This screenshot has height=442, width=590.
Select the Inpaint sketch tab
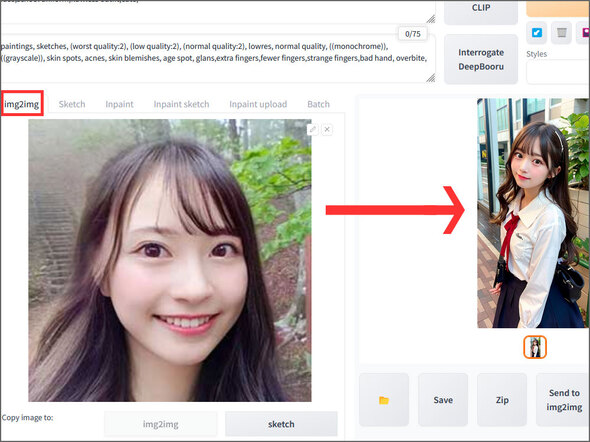click(x=181, y=104)
